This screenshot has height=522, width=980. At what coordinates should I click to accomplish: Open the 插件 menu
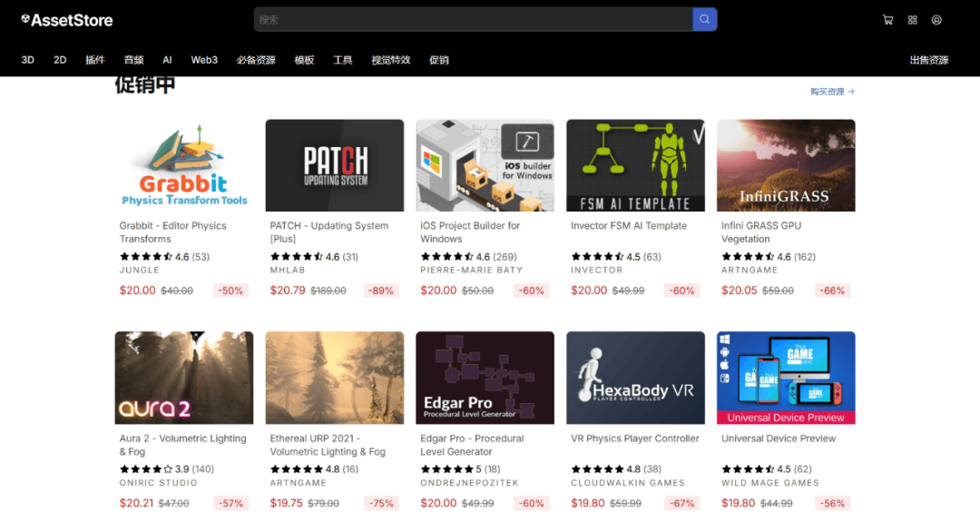point(95,60)
